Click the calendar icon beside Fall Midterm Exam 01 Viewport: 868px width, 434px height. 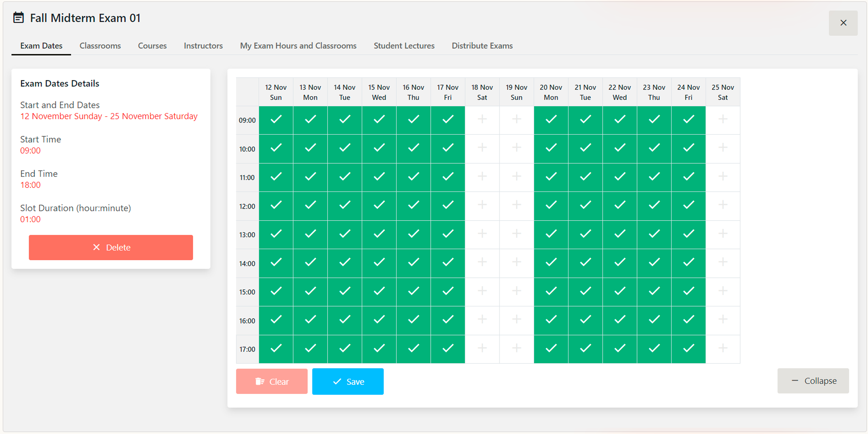pyautogui.click(x=18, y=18)
